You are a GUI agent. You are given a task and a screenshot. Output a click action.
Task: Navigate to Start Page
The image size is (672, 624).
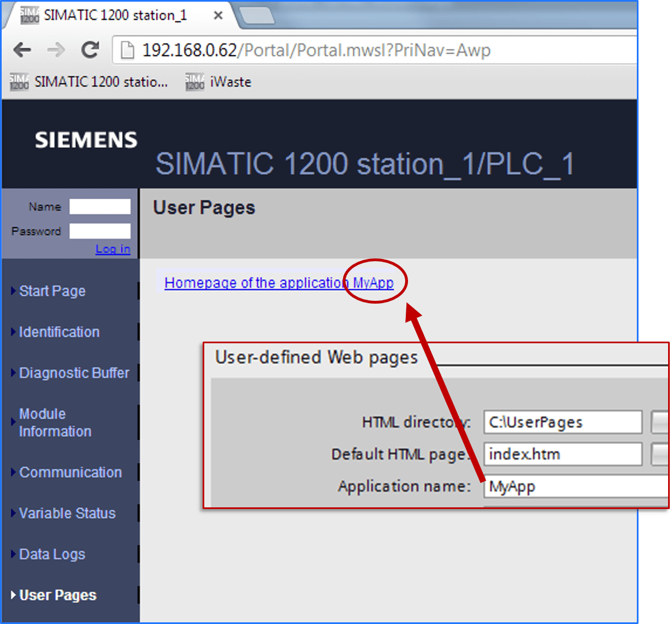(x=52, y=291)
